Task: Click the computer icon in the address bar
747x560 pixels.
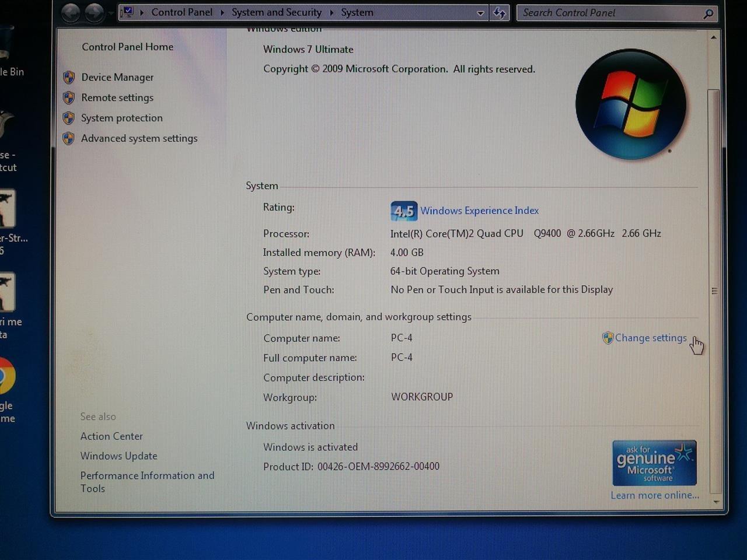Action: click(x=128, y=12)
